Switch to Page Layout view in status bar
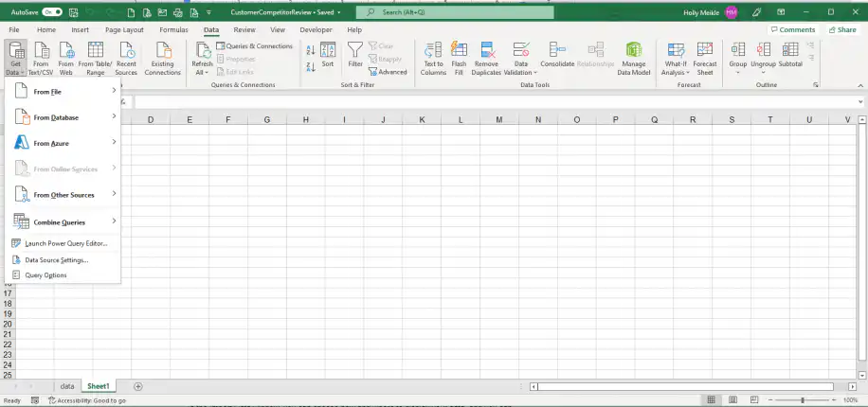This screenshot has width=868, height=407. (x=732, y=399)
